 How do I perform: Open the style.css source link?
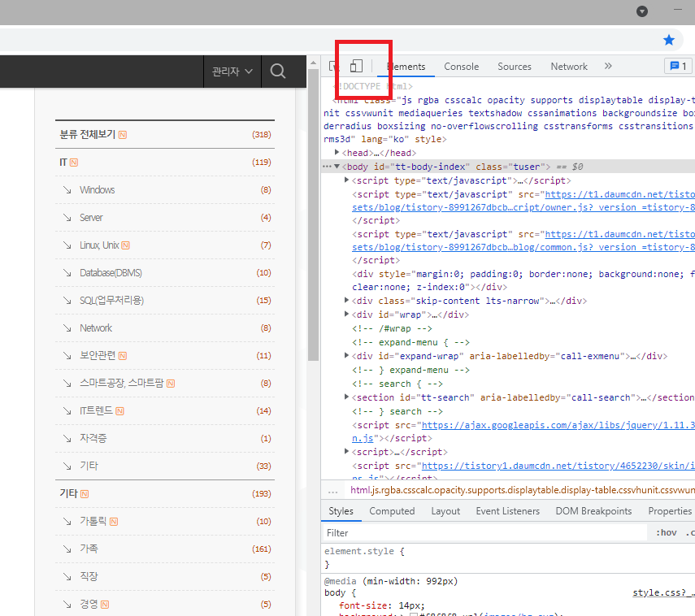663,593
